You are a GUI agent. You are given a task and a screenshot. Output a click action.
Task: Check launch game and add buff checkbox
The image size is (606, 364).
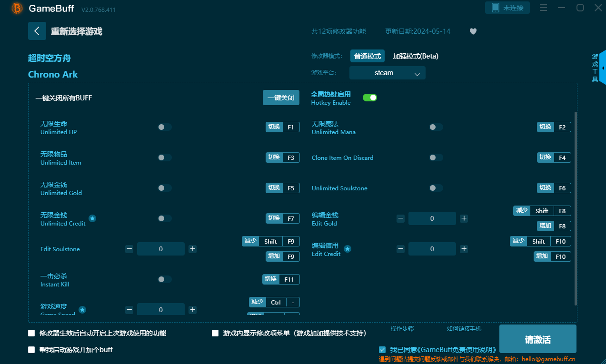(x=31, y=350)
